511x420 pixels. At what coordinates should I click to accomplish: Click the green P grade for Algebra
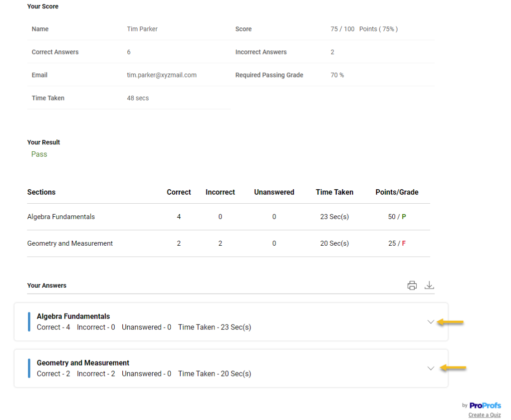[404, 217]
